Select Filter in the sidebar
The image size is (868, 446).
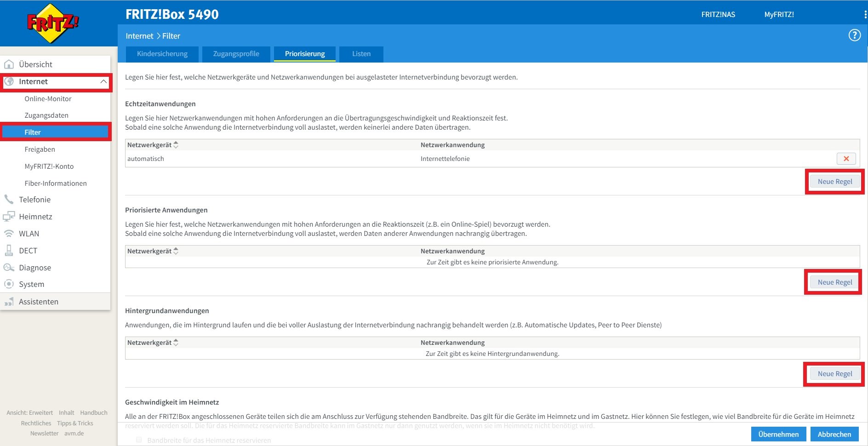point(56,132)
